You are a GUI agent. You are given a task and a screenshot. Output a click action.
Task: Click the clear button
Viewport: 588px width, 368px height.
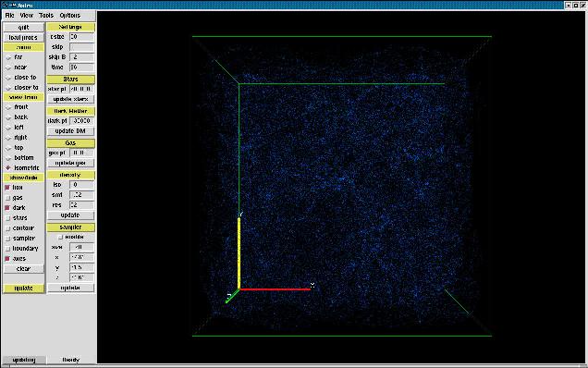[x=24, y=269]
